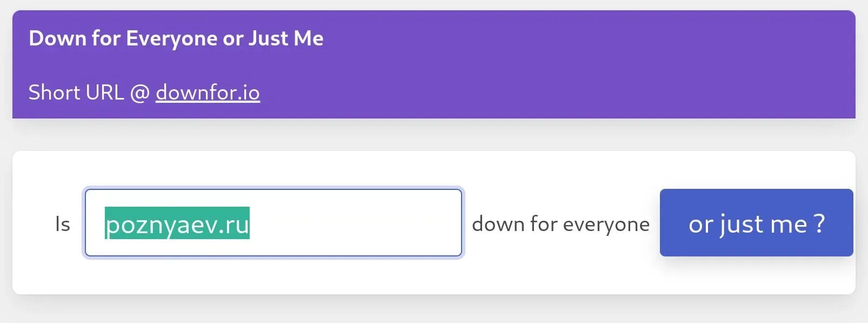Click the highlighted poznyaev.ru text
Viewport: 868px width, 323px height.
click(x=177, y=223)
